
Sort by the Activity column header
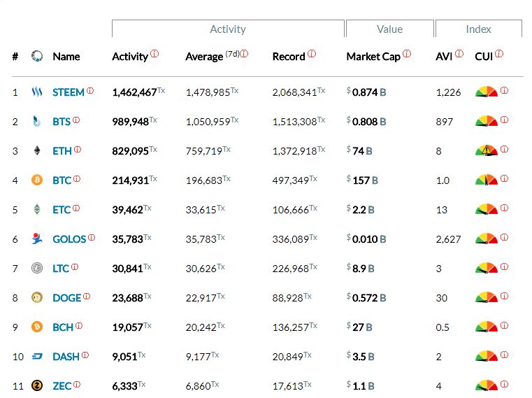point(130,57)
